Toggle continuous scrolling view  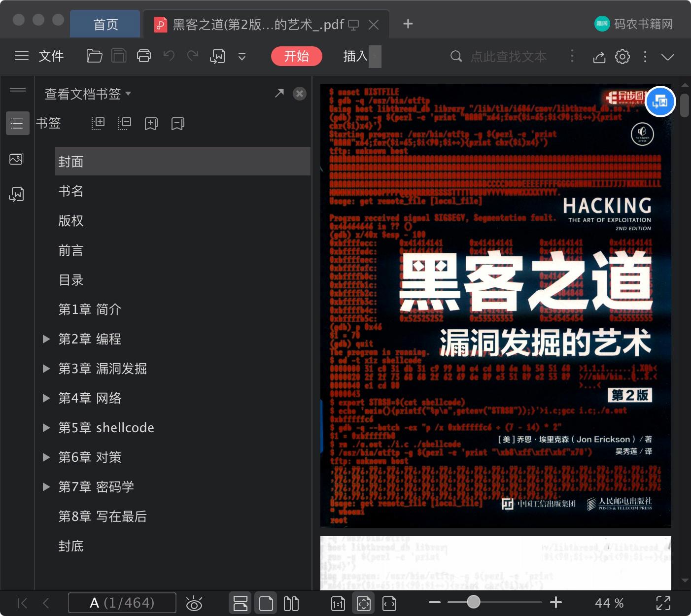(x=241, y=603)
